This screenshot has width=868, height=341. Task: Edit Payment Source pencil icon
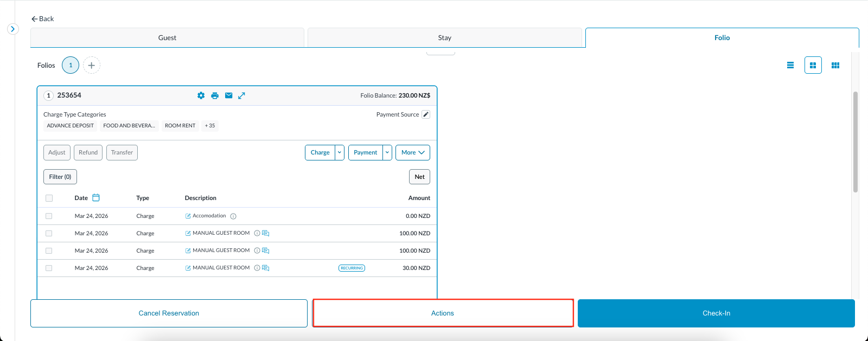coord(426,114)
